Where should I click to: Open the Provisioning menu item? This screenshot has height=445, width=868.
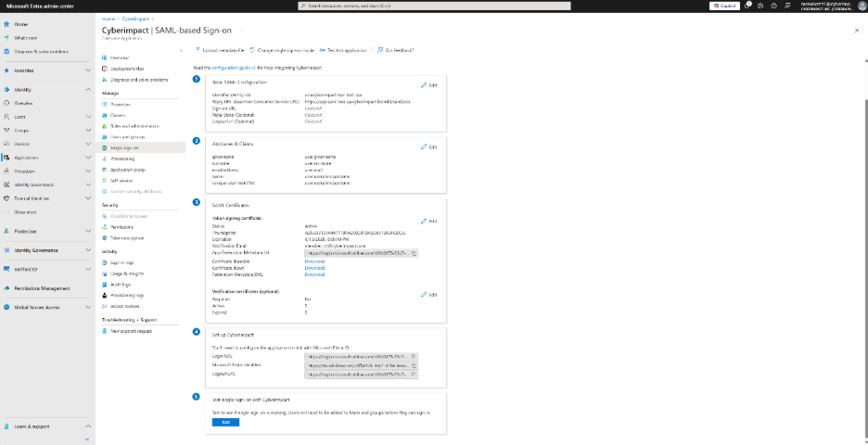click(x=122, y=159)
